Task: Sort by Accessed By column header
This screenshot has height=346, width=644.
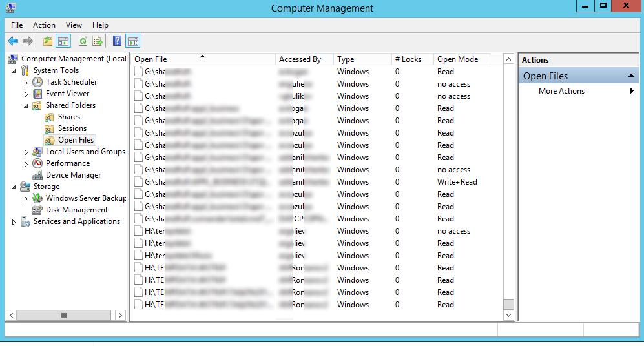Action: (304, 59)
